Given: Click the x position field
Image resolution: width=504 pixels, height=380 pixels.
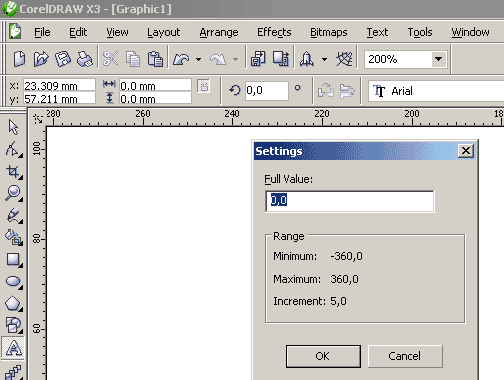Looking at the screenshot, I should pyautogui.click(x=59, y=85).
